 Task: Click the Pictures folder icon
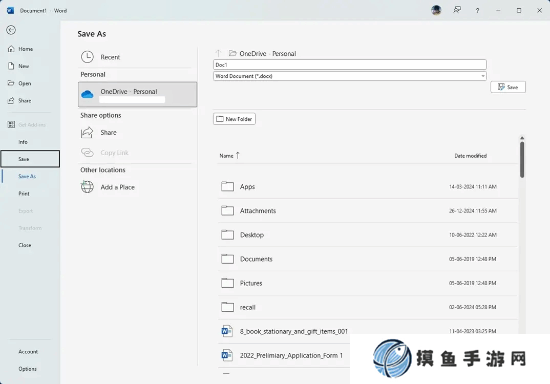[227, 283]
